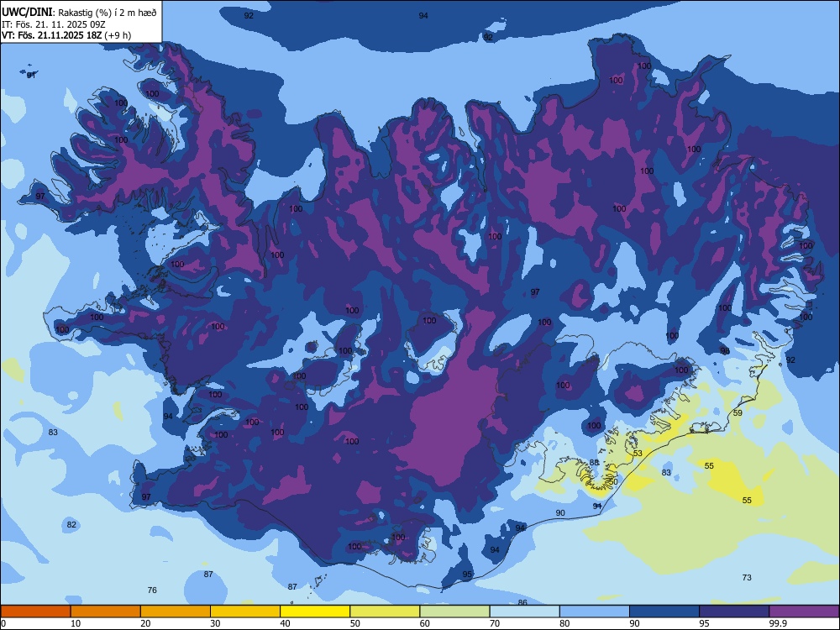Click the medium blue 90–95 legend swatch
The width and height of the screenshot is (840, 630).
coord(664,612)
